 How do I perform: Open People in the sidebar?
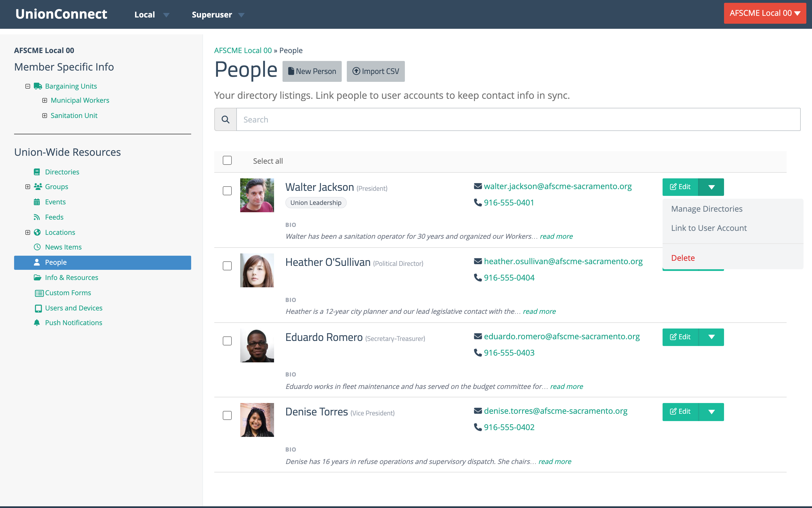pos(103,262)
